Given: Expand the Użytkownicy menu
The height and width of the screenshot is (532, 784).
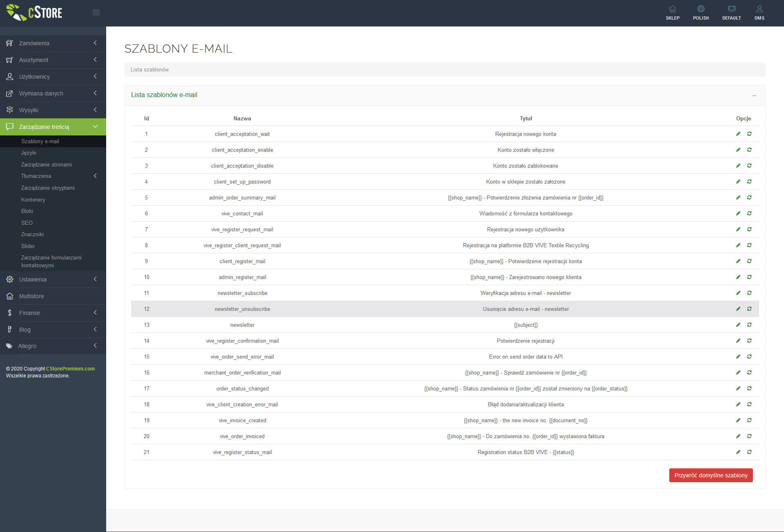Looking at the screenshot, I should 53,77.
